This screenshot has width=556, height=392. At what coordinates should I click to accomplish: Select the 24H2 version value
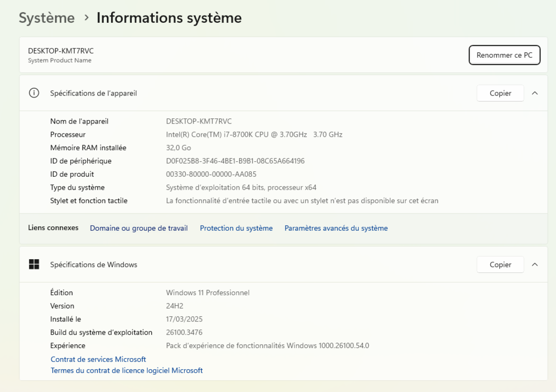click(x=175, y=306)
